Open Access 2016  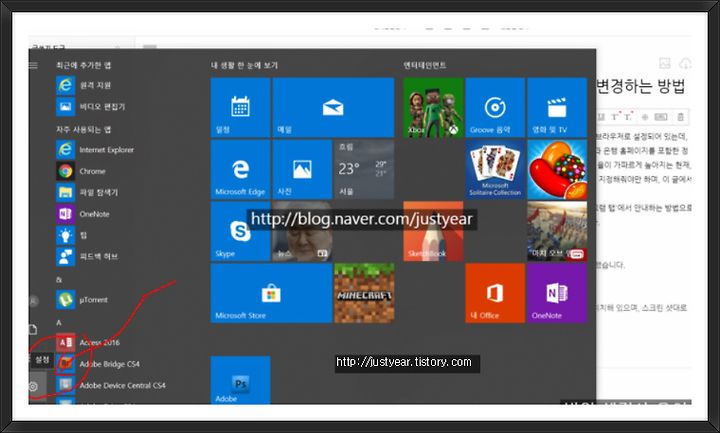(88, 342)
